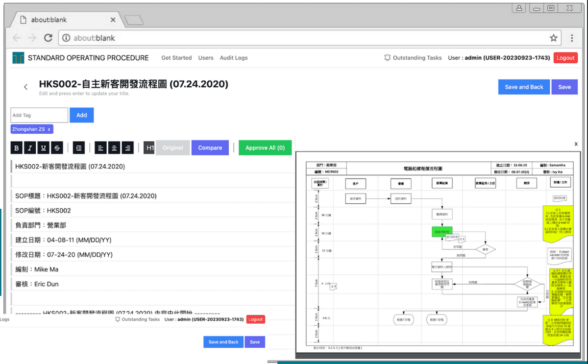Click the line '編制：Mike Ma'

37,269
